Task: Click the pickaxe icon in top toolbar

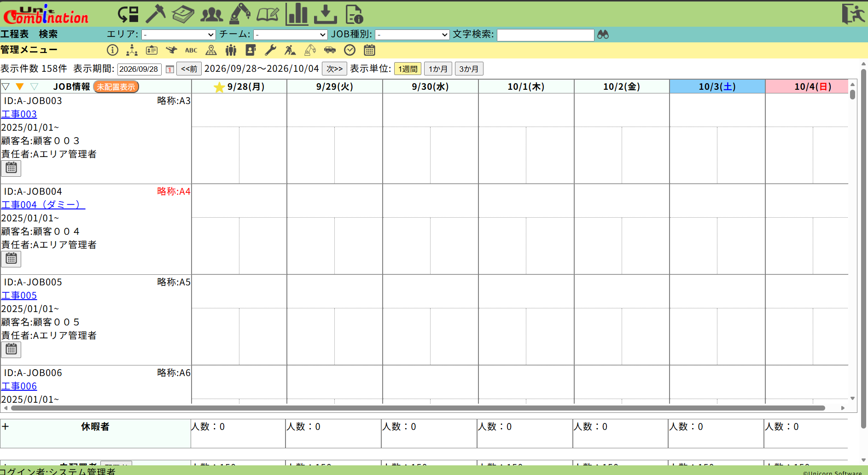Action: click(156, 14)
